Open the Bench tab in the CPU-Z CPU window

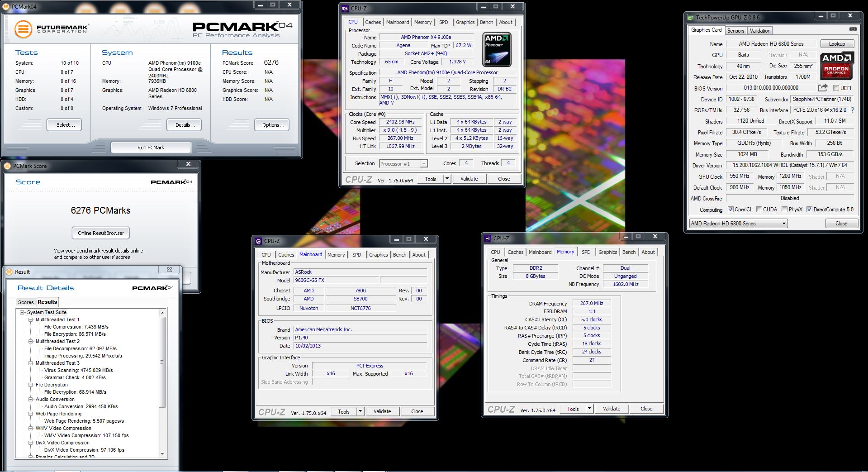point(486,22)
